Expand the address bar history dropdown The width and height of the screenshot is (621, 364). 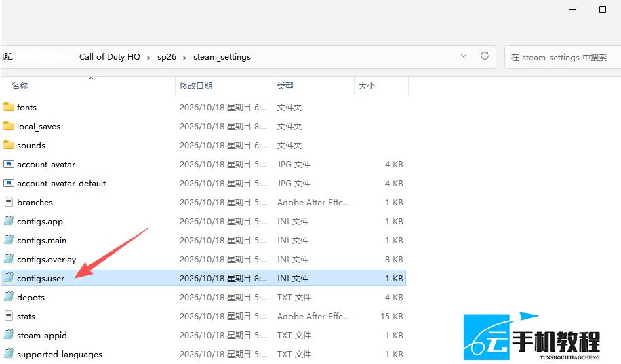tap(463, 56)
